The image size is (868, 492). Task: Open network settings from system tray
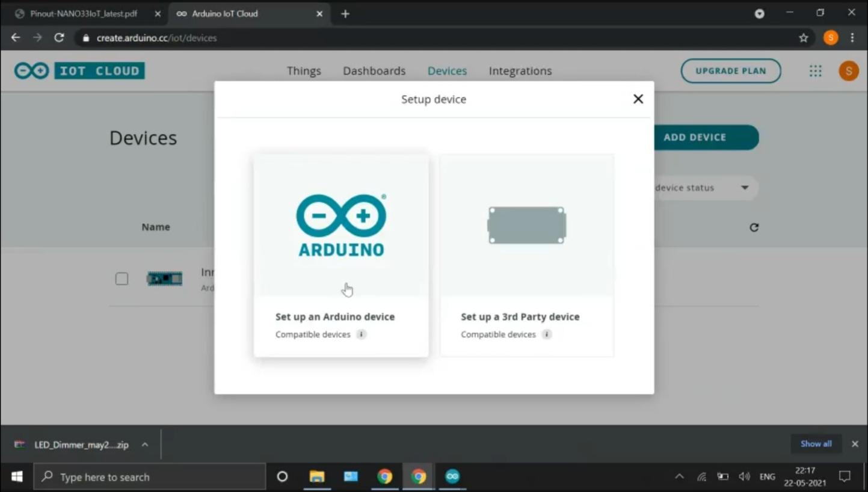701,477
